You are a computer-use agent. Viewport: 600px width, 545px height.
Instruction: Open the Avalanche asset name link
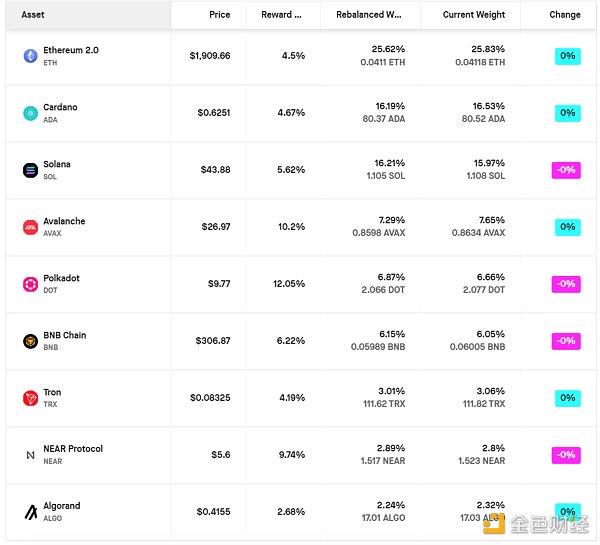(x=64, y=221)
